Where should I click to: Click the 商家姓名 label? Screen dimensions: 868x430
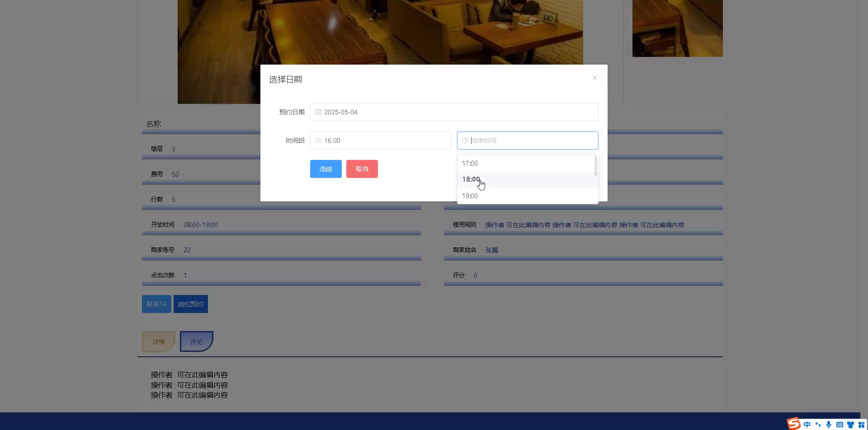465,250
